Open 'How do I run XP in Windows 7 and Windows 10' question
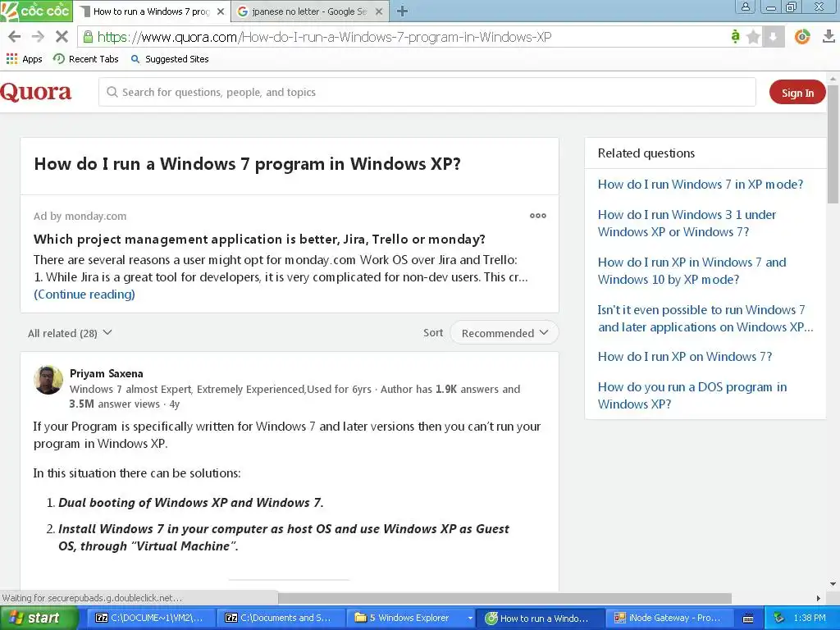The image size is (840, 630). 692,271
